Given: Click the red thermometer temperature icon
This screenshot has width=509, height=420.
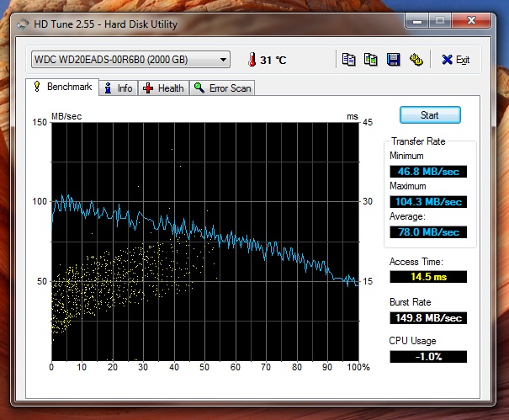Looking at the screenshot, I should 251,60.
